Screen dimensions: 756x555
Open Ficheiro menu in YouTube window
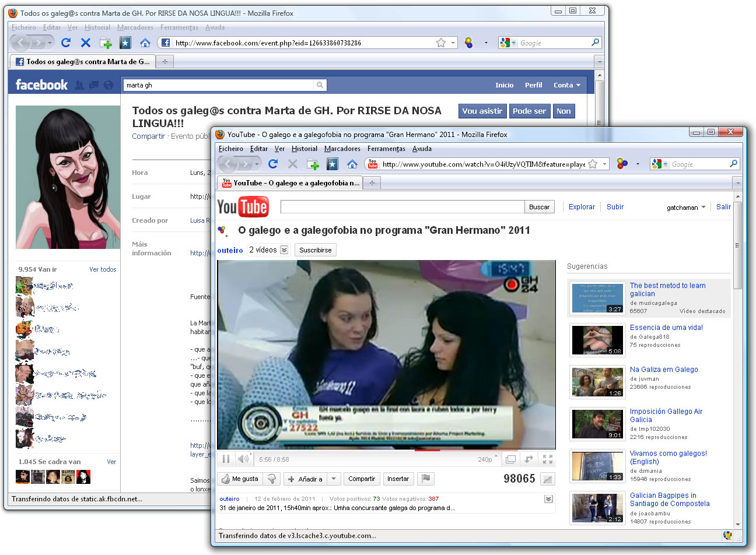230,149
